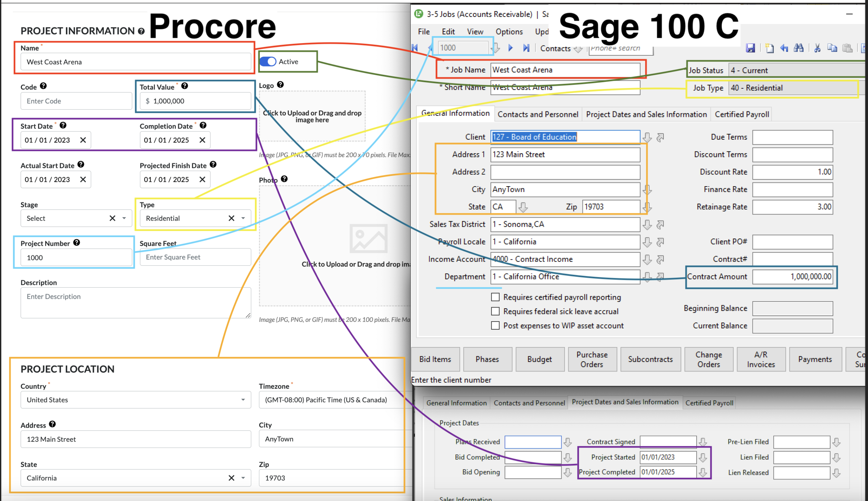
Task: Open the Edit menu in Sage
Action: pyautogui.click(x=448, y=32)
